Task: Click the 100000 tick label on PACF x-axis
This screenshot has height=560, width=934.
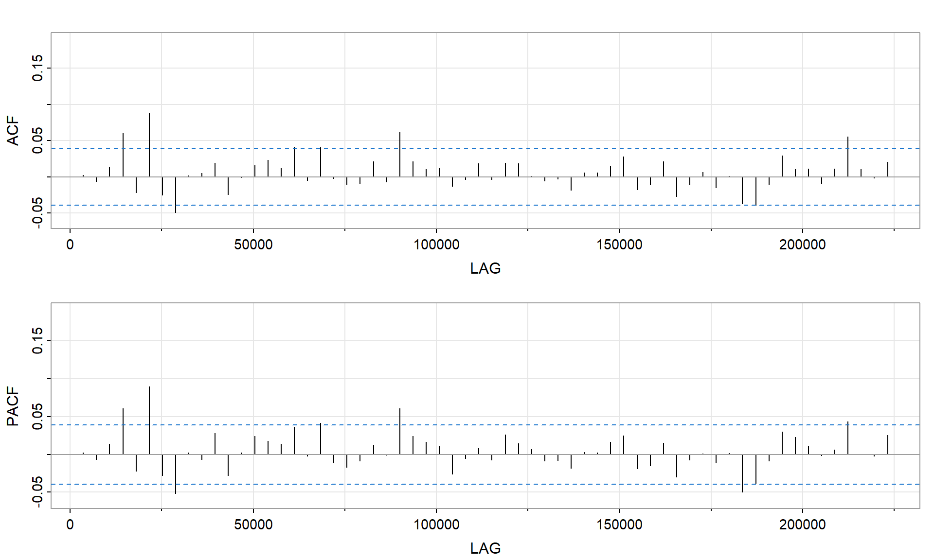Action: pos(436,525)
